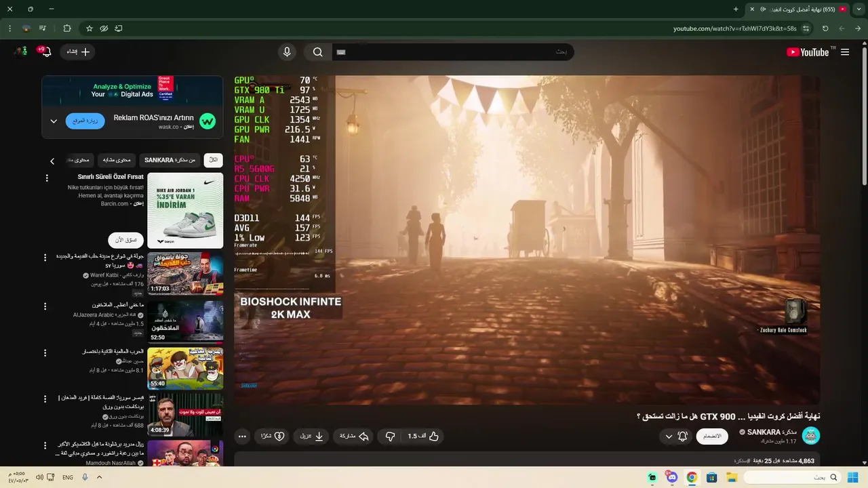Click the الانضمام join button

pyautogui.click(x=712, y=436)
